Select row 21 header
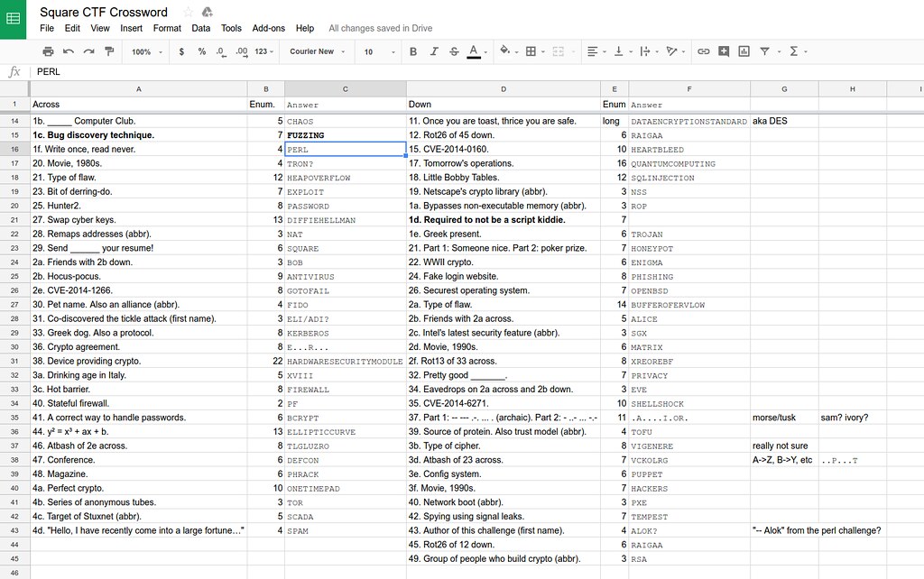The image size is (924, 579). pyautogui.click(x=14, y=220)
